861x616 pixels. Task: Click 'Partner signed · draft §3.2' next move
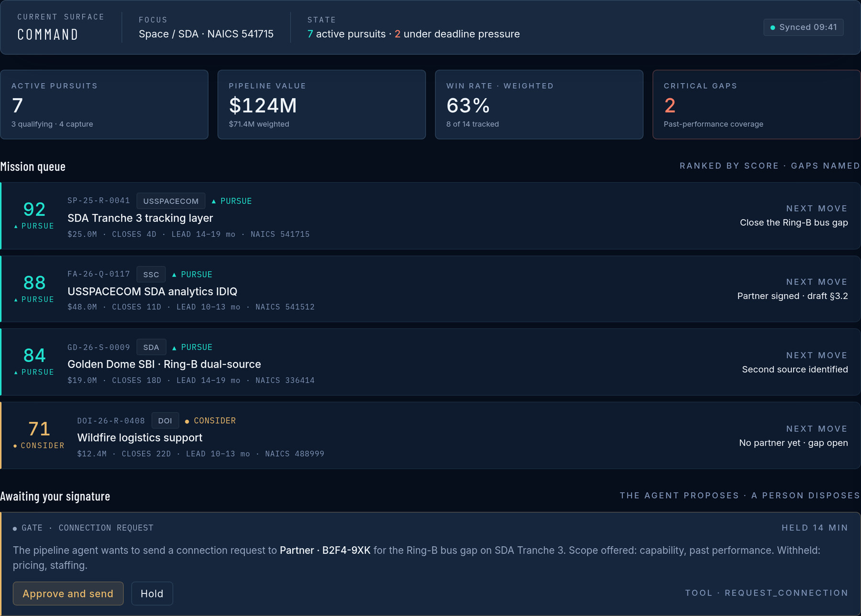tap(793, 296)
